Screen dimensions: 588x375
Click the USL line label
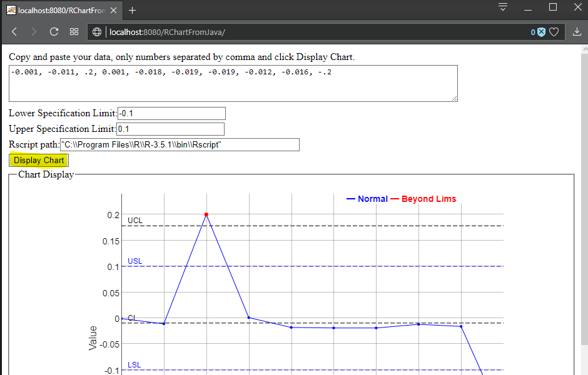click(x=135, y=261)
